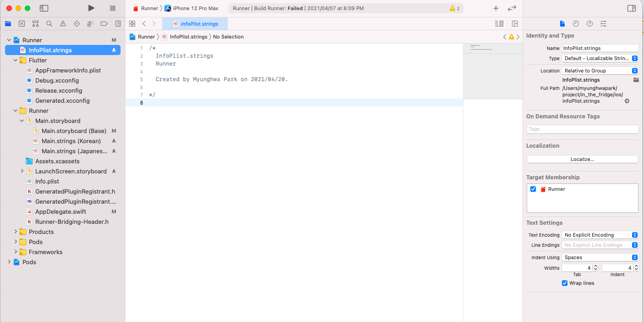Expand the Frameworks folder

click(x=16, y=252)
